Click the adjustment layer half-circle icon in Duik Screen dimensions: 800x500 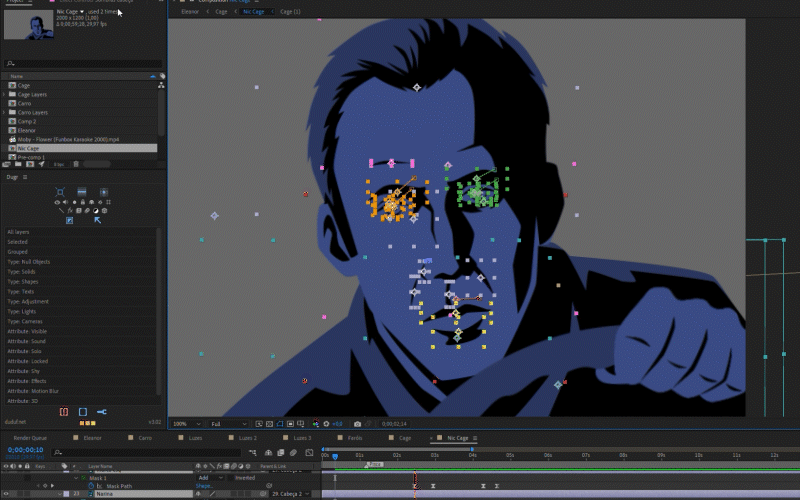96,210
